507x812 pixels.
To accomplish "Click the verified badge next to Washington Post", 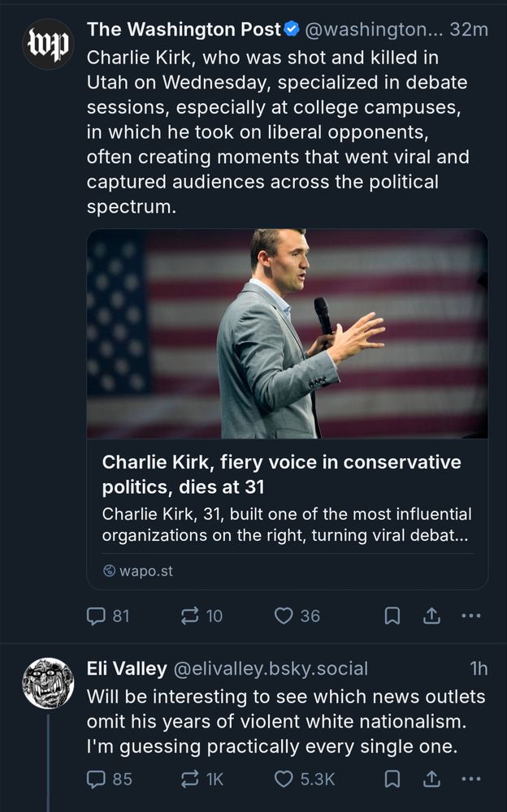I will coord(290,30).
